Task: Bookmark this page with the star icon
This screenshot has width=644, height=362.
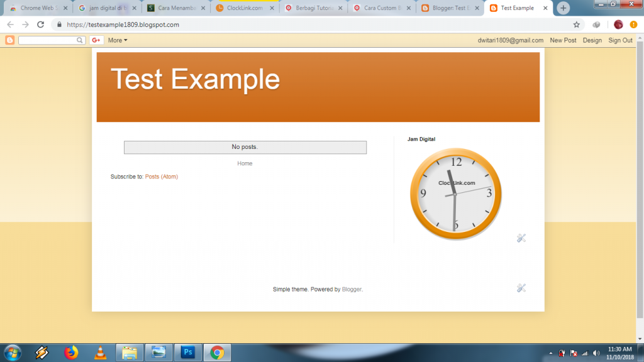Action: coord(577,25)
